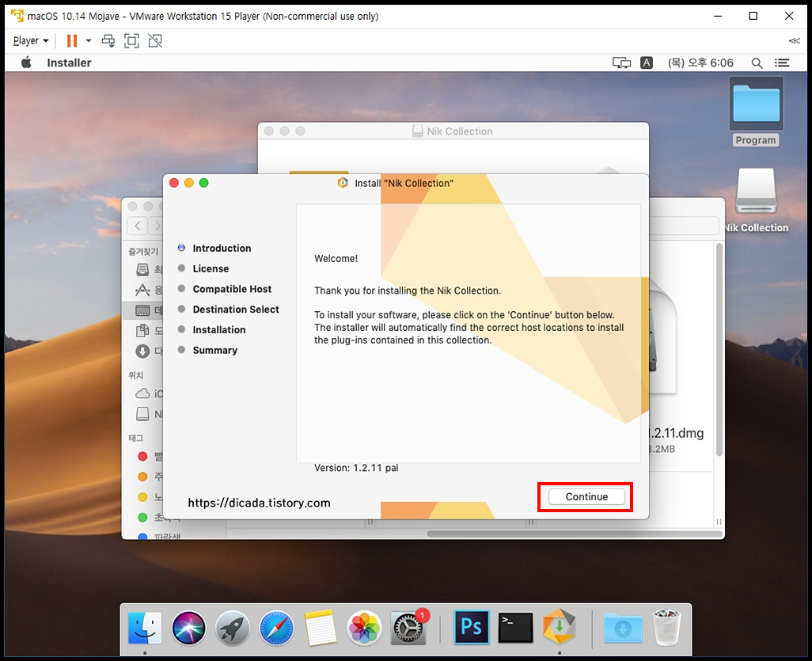The width and height of the screenshot is (812, 661).
Task: Open Notes app in the Dock
Action: [x=320, y=628]
